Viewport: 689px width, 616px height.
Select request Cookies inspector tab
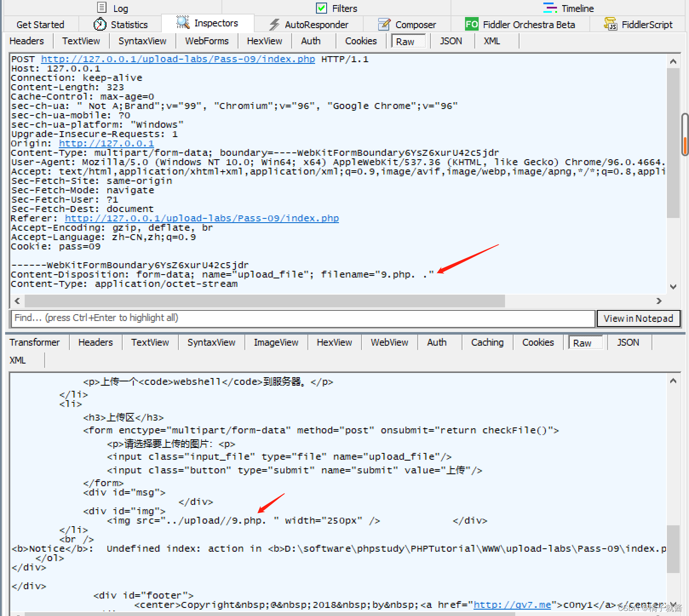tap(361, 41)
